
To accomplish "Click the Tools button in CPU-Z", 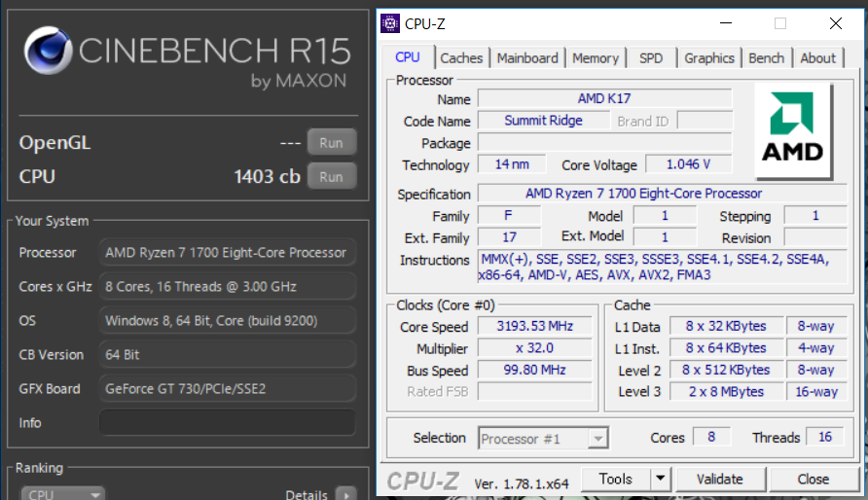I will pyautogui.click(x=615, y=479).
